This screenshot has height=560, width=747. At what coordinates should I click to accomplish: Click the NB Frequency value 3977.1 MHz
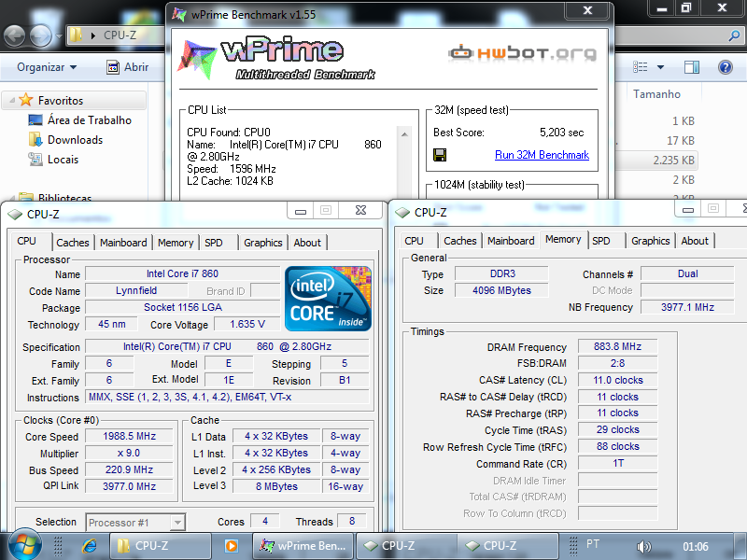click(x=687, y=307)
